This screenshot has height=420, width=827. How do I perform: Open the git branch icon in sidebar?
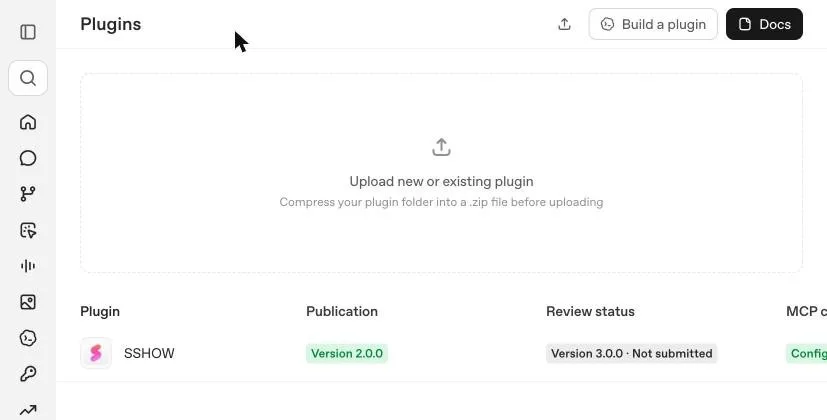(x=28, y=194)
